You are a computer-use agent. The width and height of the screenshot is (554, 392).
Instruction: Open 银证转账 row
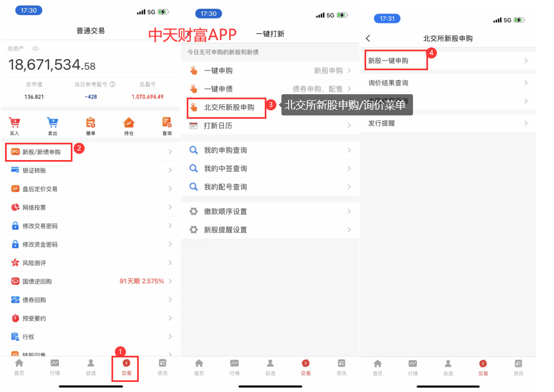pyautogui.click(x=91, y=171)
